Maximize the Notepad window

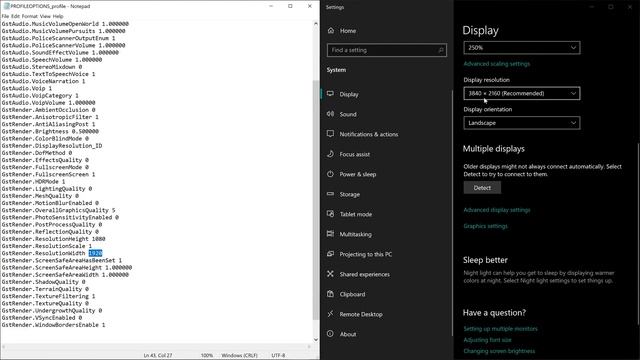tap(290, 6)
